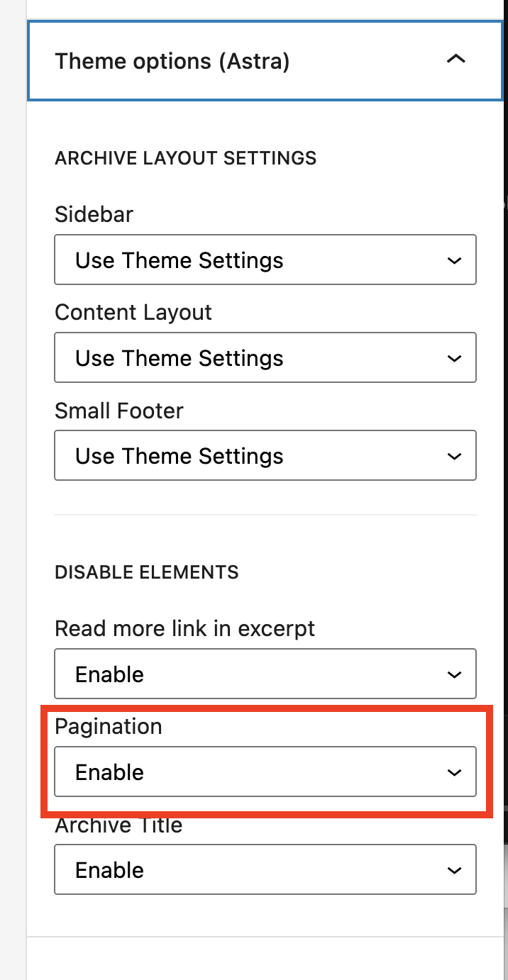
Task: Open the Small Footer dropdown
Action: pyautogui.click(x=265, y=456)
